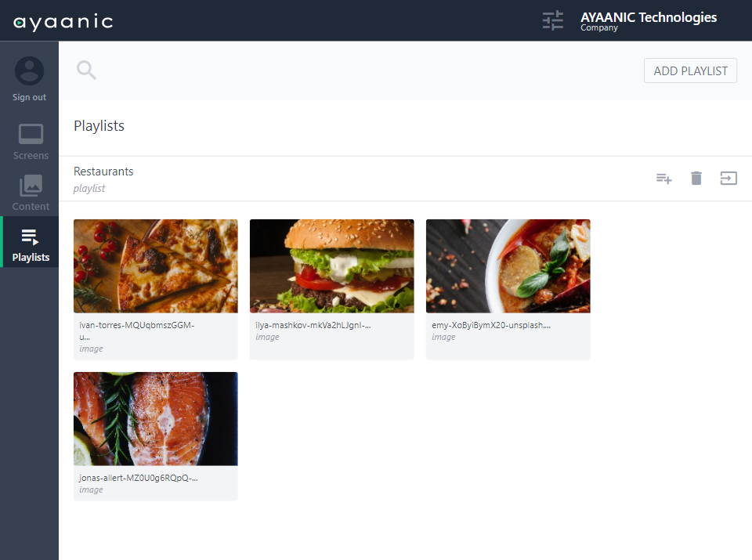Click the Company label under header name

(599, 28)
